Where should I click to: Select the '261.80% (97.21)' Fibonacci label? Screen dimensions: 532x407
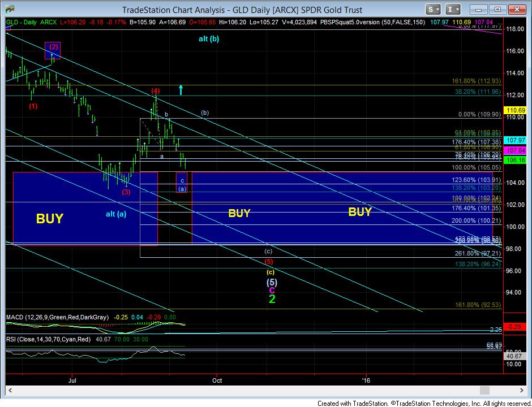(x=478, y=253)
